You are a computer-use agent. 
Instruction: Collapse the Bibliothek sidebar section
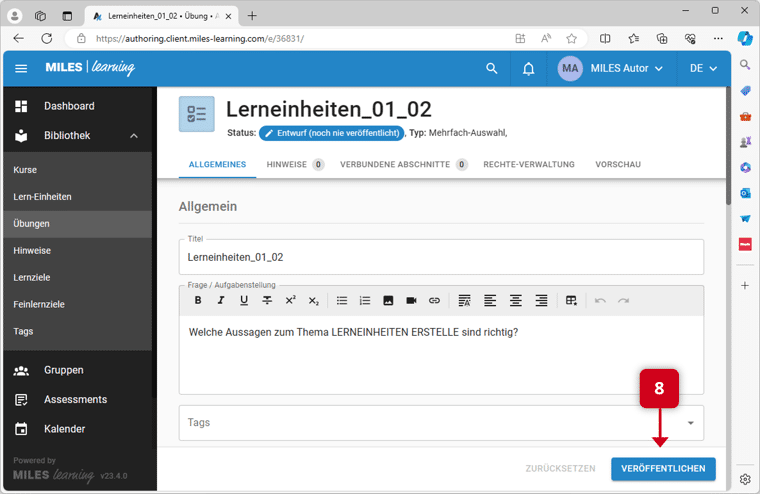(x=134, y=136)
